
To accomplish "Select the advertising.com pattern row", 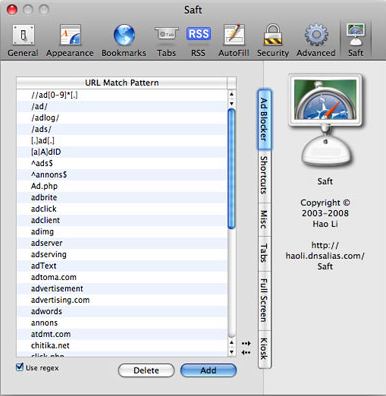I will (122, 300).
